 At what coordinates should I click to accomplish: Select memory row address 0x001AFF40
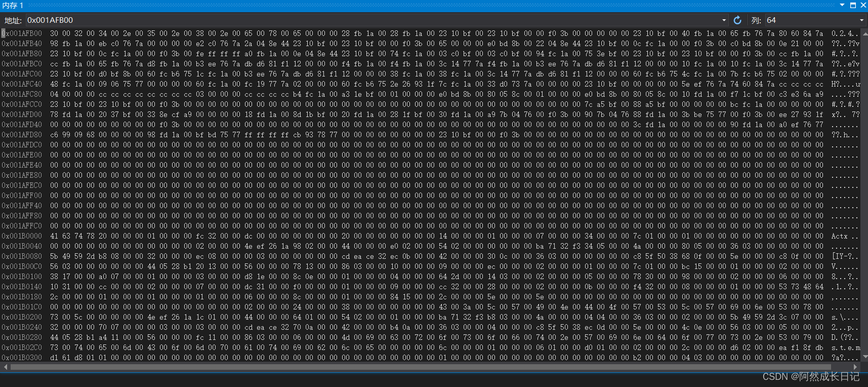click(x=22, y=206)
